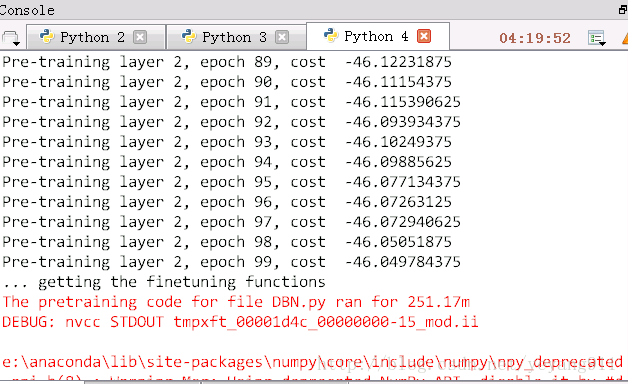Click the epoch 90 cost -46.11154375 line
The image size is (628, 384).
click(x=227, y=82)
